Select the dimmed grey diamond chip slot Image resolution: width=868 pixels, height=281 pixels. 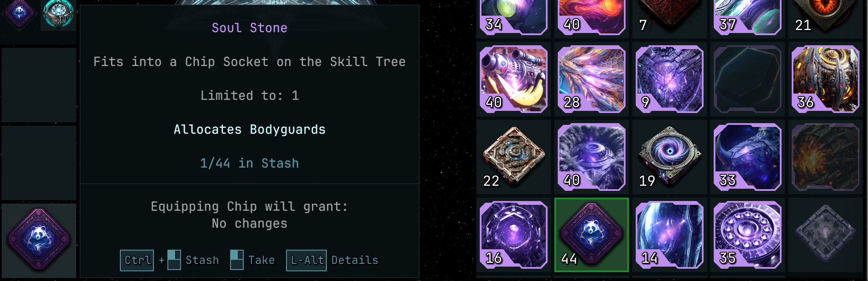pyautogui.click(x=826, y=235)
